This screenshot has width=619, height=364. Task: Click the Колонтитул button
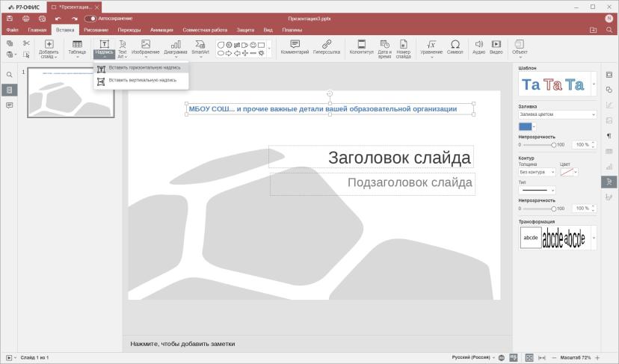coord(361,47)
